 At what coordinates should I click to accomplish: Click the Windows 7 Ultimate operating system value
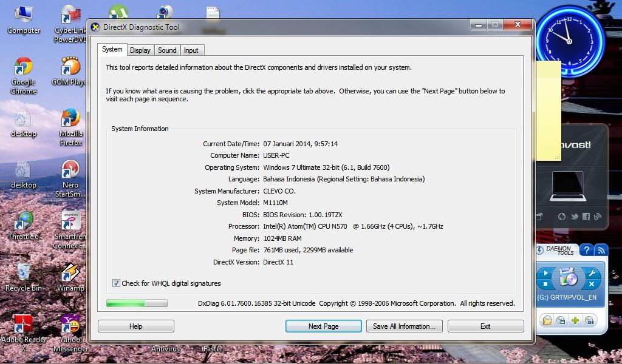pyautogui.click(x=326, y=167)
